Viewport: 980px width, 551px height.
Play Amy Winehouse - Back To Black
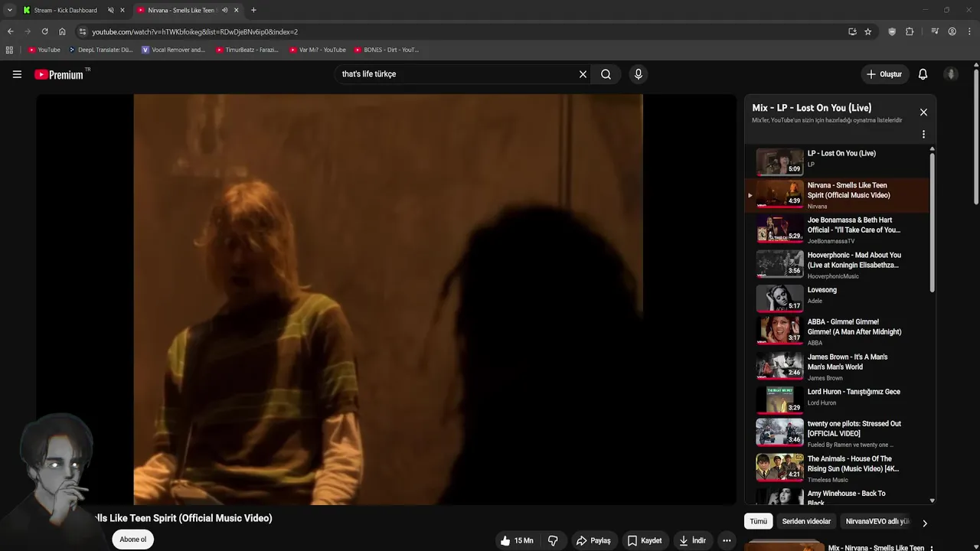(838, 496)
